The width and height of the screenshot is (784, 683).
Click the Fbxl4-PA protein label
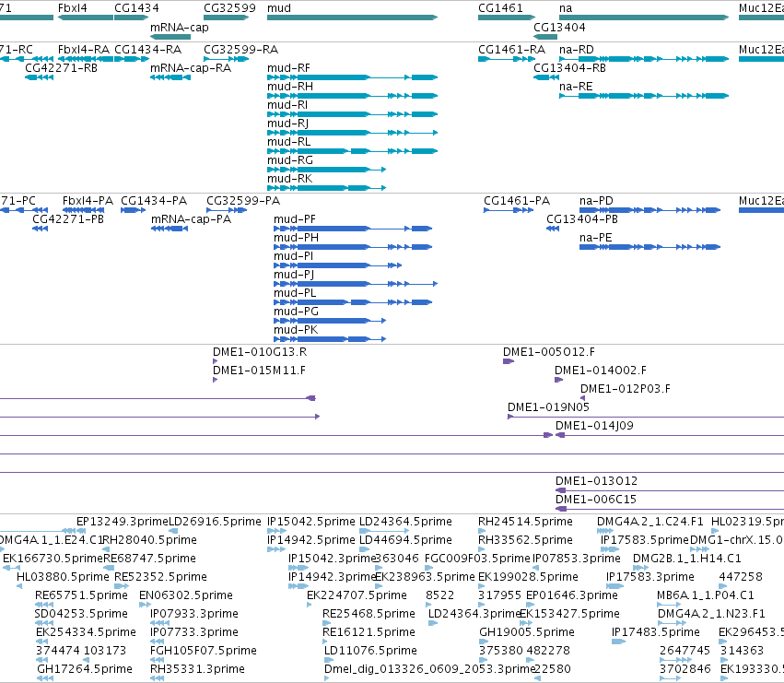click(x=88, y=201)
